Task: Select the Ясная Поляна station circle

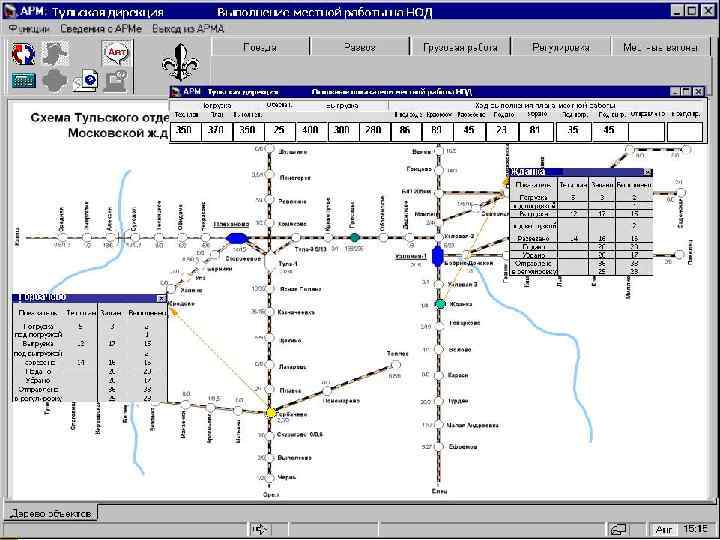Action: pos(270,289)
